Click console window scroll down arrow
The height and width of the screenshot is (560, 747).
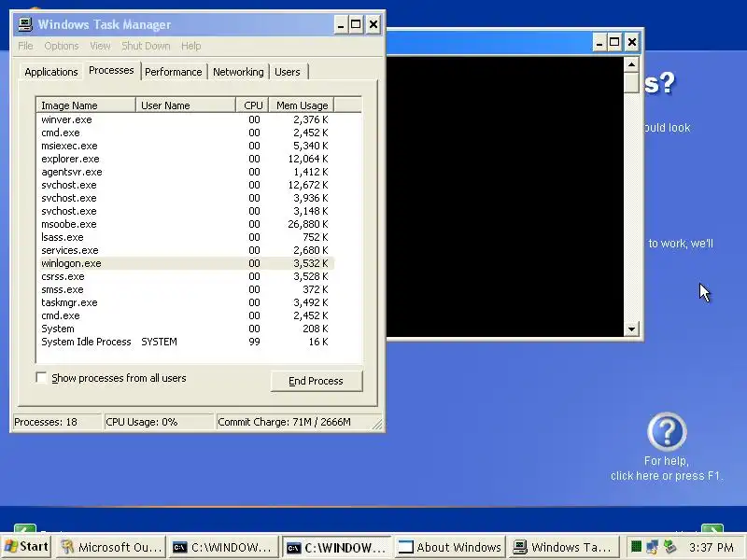(631, 329)
